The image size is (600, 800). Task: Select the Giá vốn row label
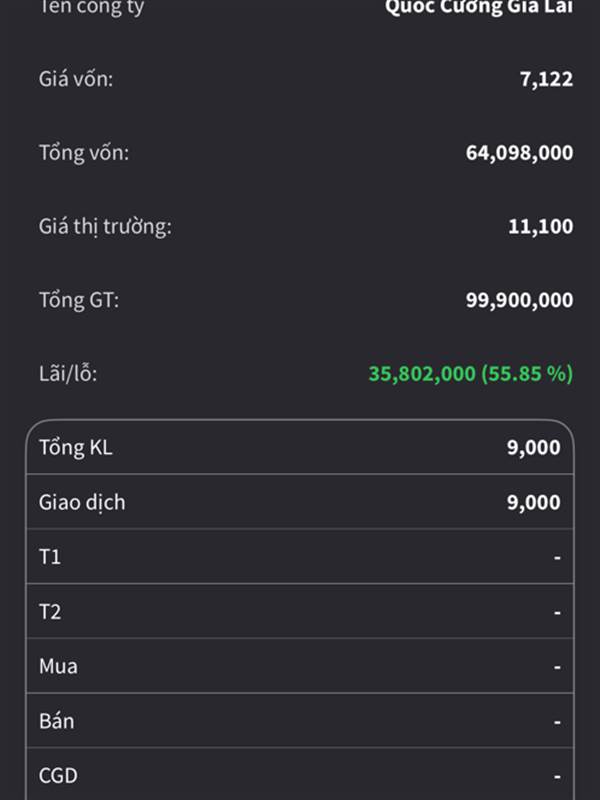tap(76, 79)
